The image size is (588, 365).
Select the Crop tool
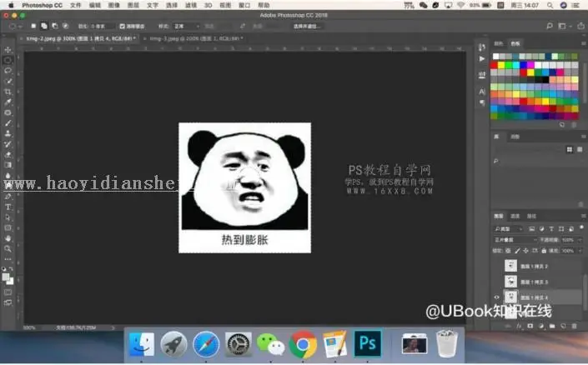pos(8,92)
